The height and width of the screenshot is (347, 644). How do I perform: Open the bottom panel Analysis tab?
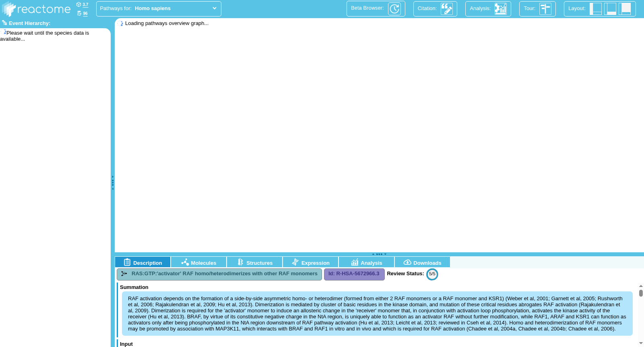pyautogui.click(x=367, y=262)
